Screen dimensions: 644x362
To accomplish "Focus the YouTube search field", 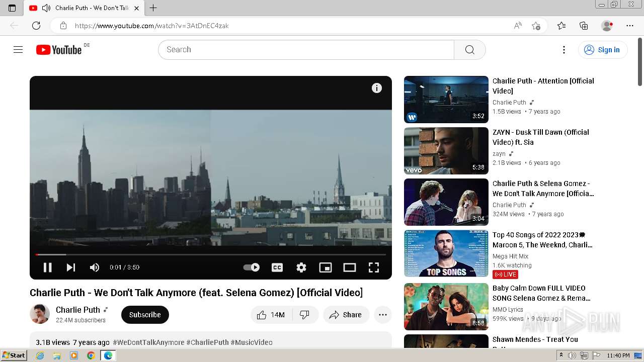I will (306, 49).
